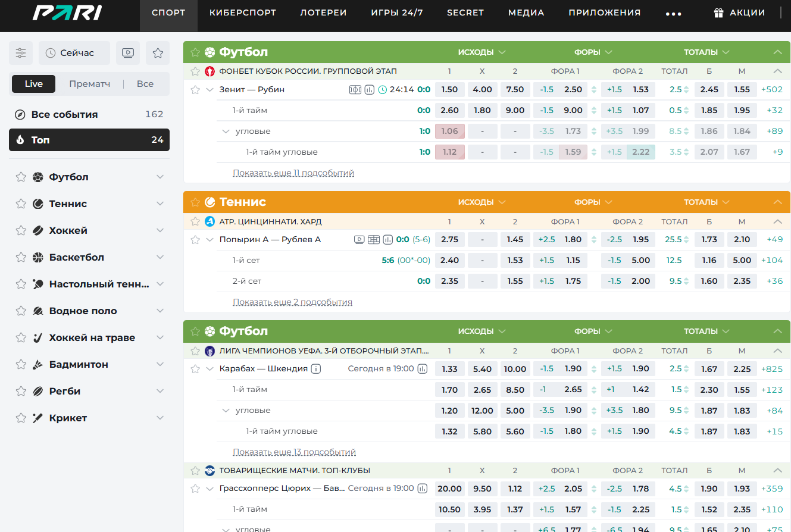The width and height of the screenshot is (791, 532).
Task: Open info icon next to Карабах — Шкендия
Action: (316, 369)
